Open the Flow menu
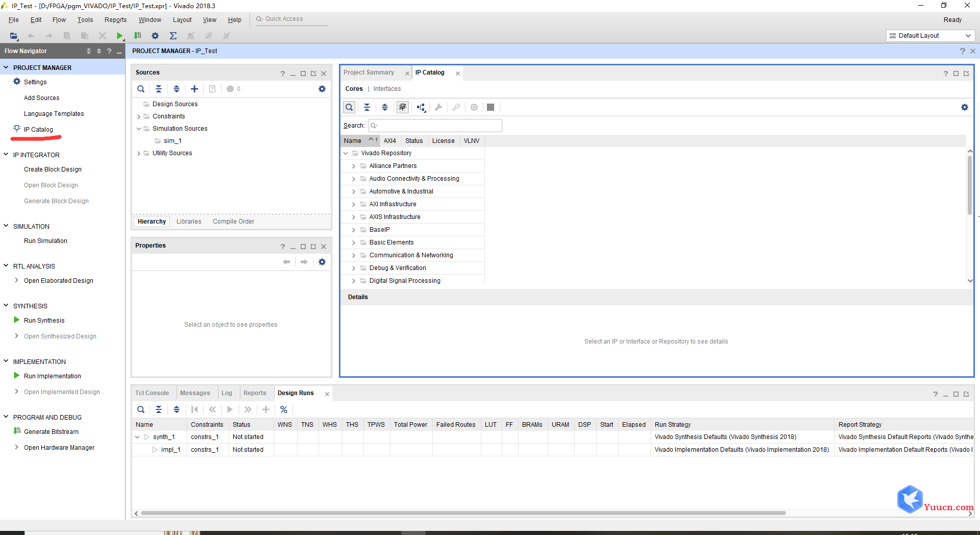Screen dimensions: 980x535 (59, 20)
